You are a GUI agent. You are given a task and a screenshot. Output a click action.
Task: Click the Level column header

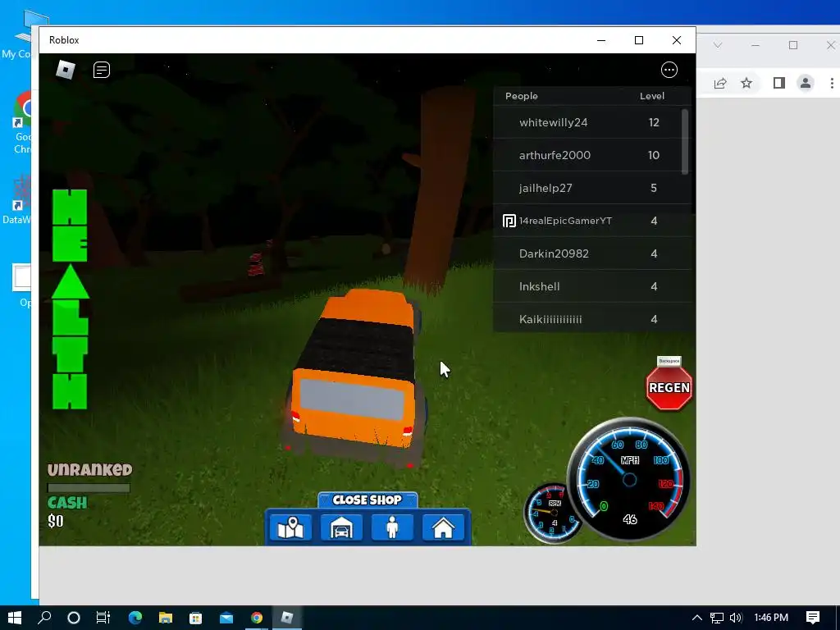[652, 96]
